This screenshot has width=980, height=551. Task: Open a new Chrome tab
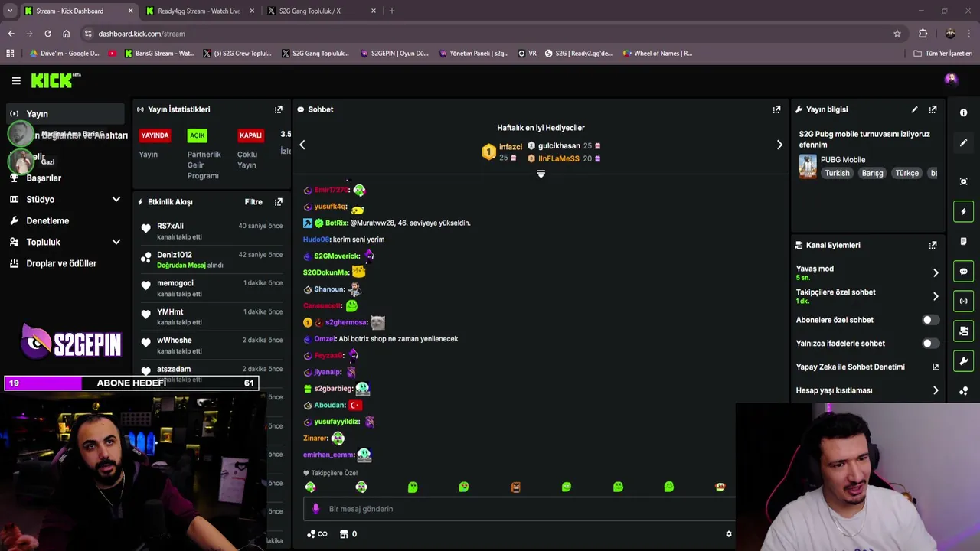(391, 11)
